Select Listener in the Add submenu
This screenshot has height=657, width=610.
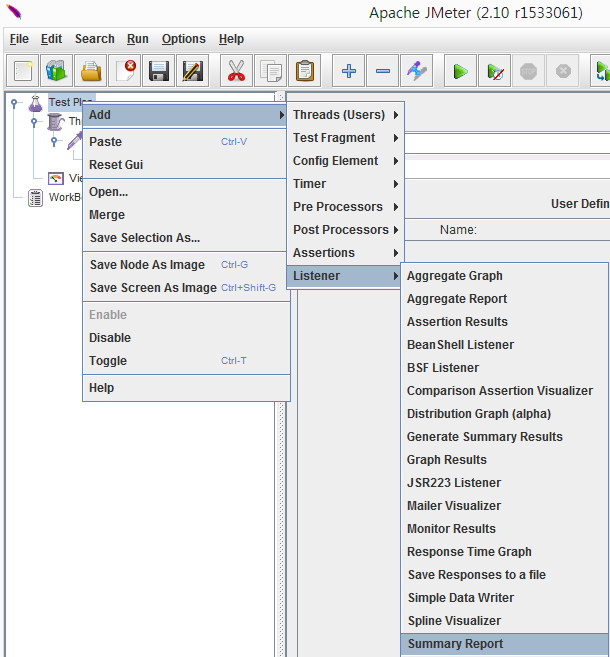click(x=344, y=276)
